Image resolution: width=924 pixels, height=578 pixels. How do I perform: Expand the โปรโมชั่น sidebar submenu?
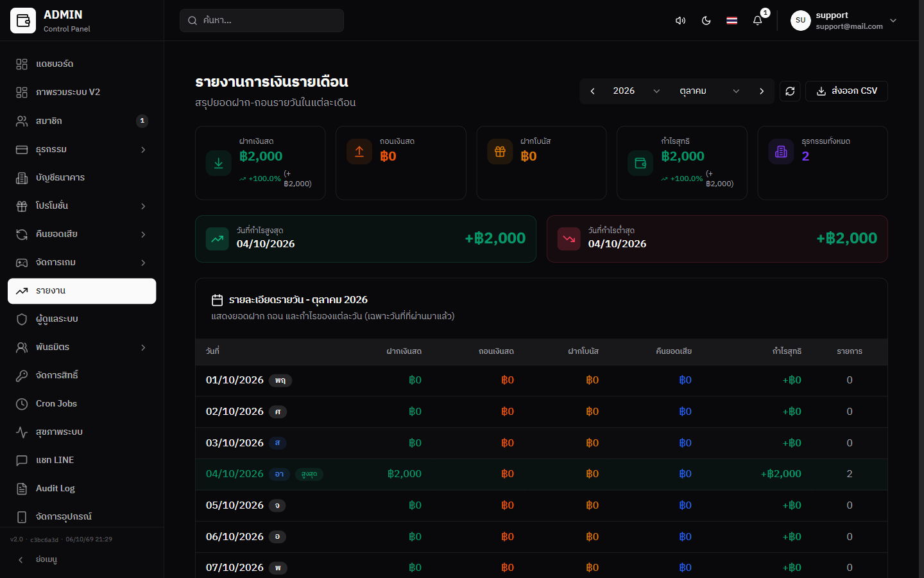click(x=82, y=206)
